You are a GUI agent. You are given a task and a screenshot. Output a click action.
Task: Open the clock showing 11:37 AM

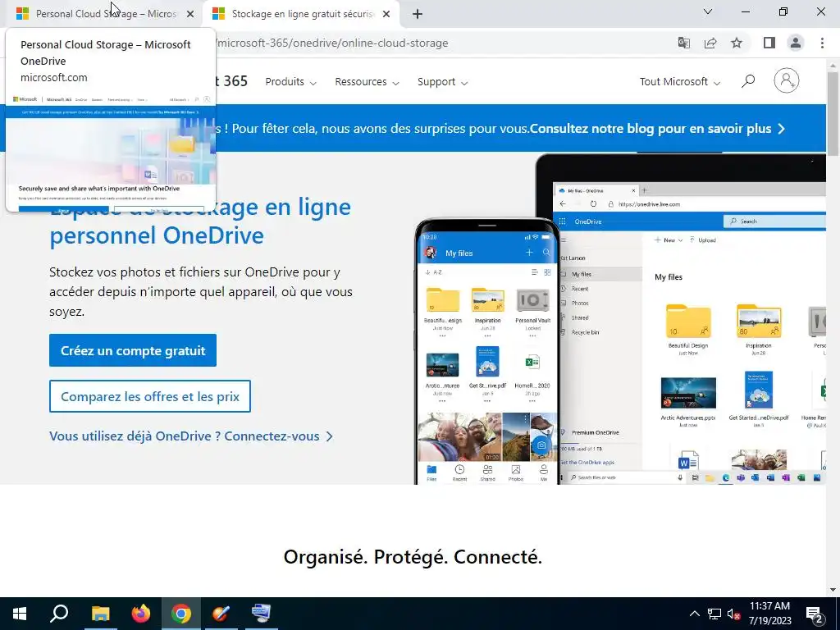(x=769, y=614)
